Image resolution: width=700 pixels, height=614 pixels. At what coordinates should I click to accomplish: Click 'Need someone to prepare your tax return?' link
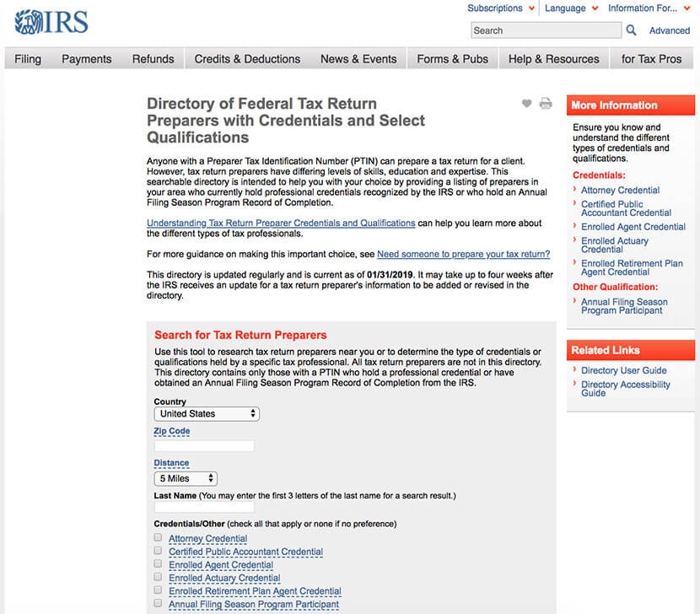(x=463, y=254)
